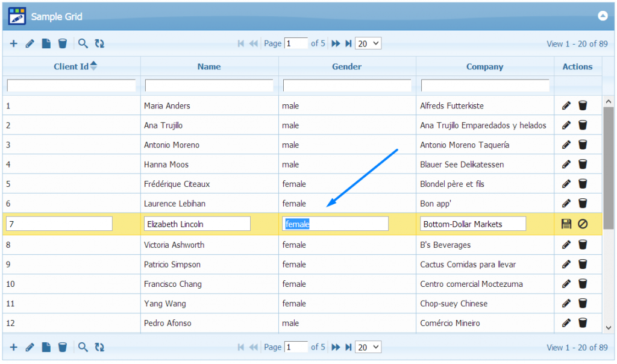Image resolution: width=617 pixels, height=364 pixels.
Task: Click the search magnifier icon in top toolbar
Action: pos(83,43)
